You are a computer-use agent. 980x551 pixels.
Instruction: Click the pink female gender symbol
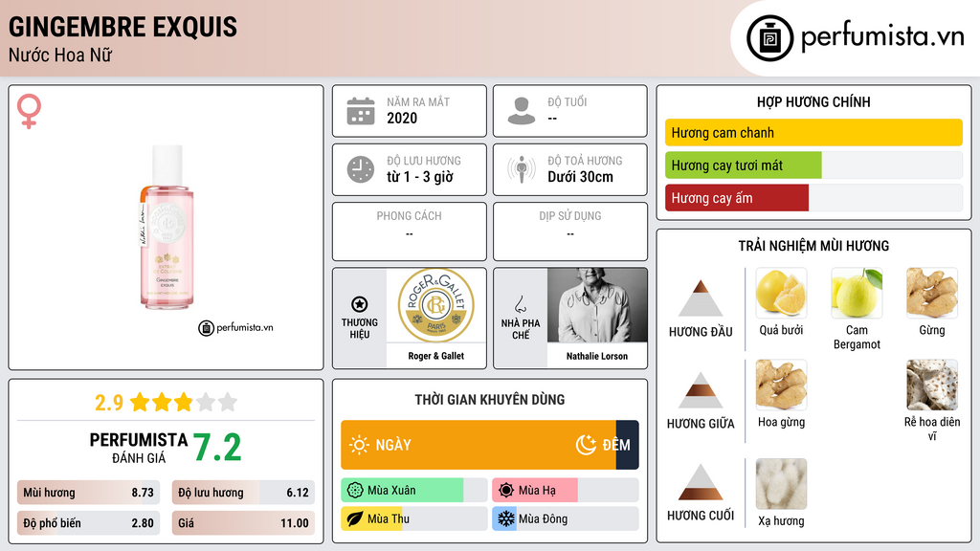point(29,111)
